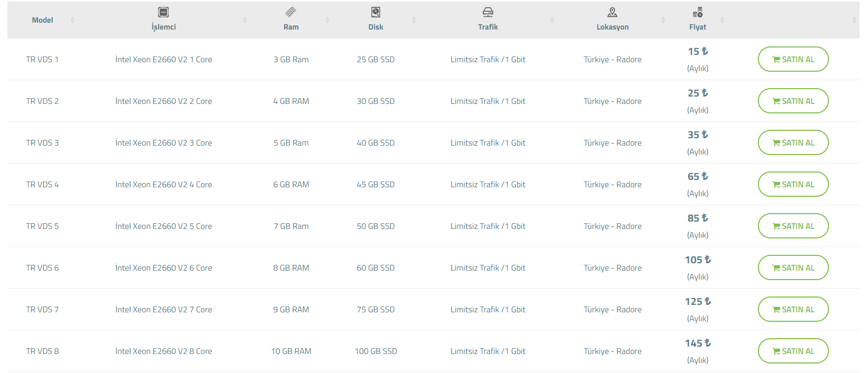Screen dimensions: 868x373
Task: Sort table by Fiyat column arrows
Action: tap(722, 20)
